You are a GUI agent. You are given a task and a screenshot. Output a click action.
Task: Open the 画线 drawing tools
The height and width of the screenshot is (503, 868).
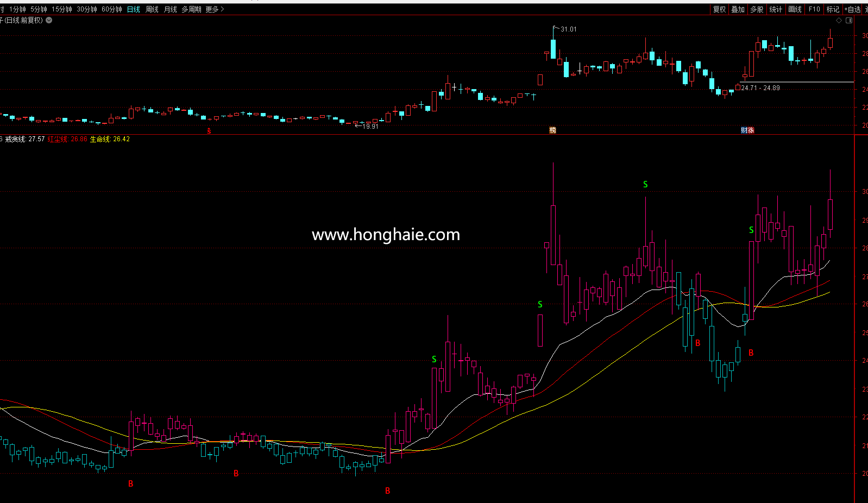[795, 9]
